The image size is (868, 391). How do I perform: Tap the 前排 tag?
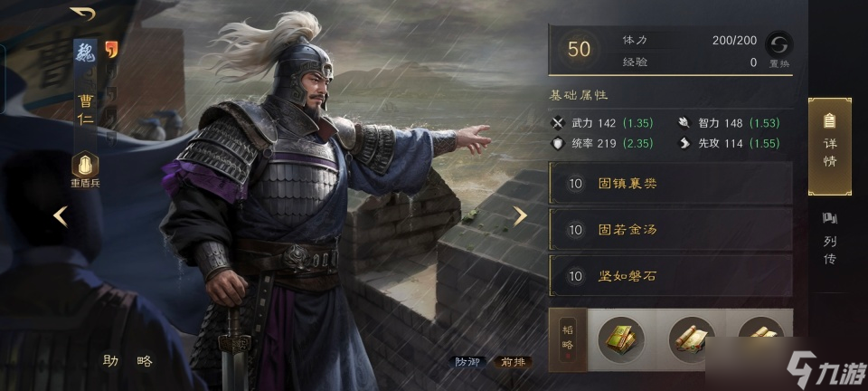[514, 362]
